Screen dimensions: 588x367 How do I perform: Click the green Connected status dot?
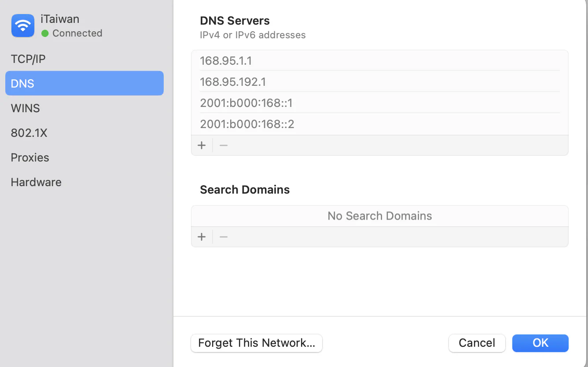tap(45, 33)
